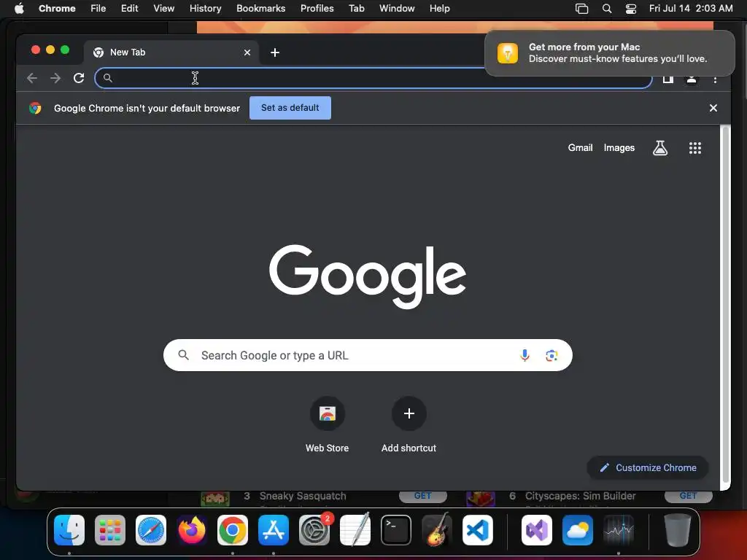Image resolution: width=747 pixels, height=560 pixels.
Task: Click Chrome icon in the Dock
Action: point(233,530)
